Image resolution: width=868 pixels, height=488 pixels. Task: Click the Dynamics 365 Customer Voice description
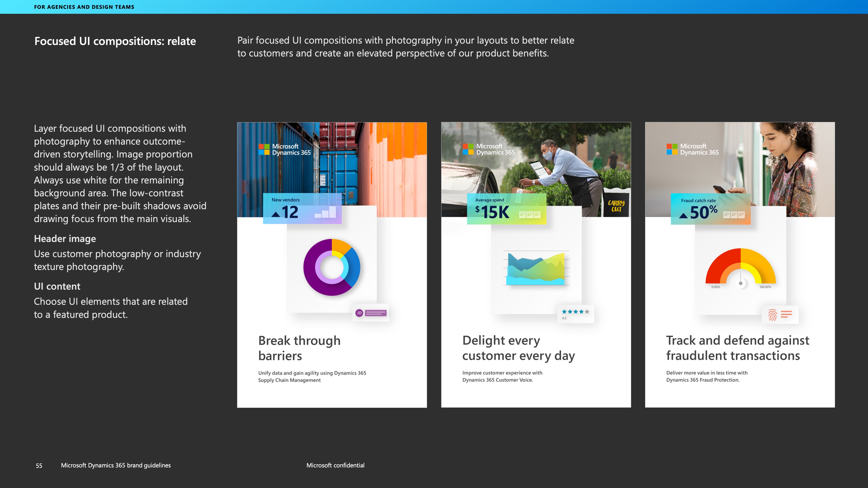(x=502, y=376)
